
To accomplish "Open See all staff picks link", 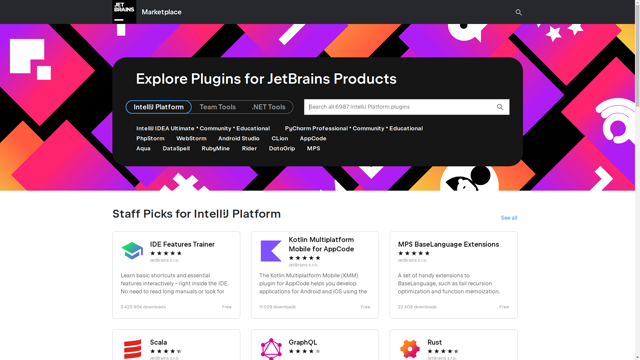I will pyautogui.click(x=509, y=218).
